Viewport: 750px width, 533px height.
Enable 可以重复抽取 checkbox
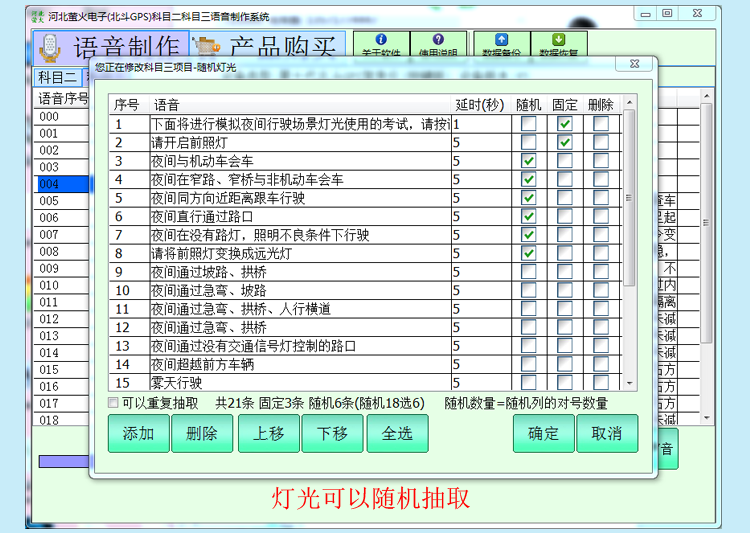pyautogui.click(x=114, y=403)
